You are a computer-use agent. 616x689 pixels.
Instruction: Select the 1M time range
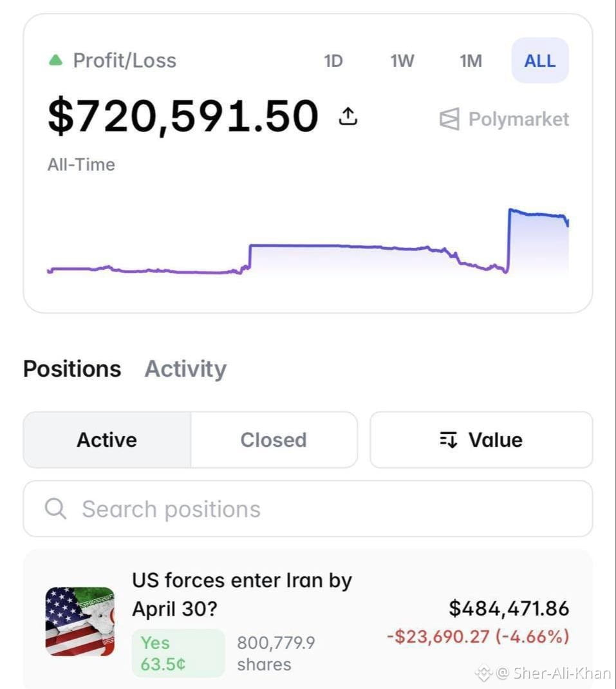click(471, 61)
